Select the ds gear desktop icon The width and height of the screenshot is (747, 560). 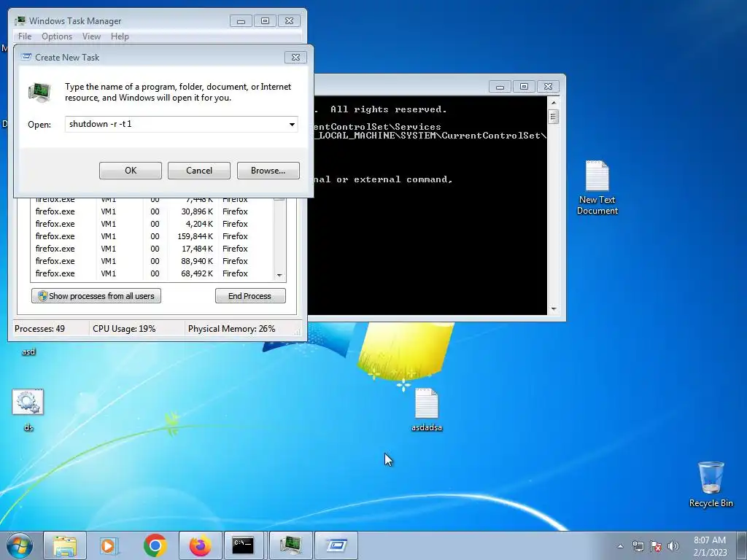click(x=28, y=410)
